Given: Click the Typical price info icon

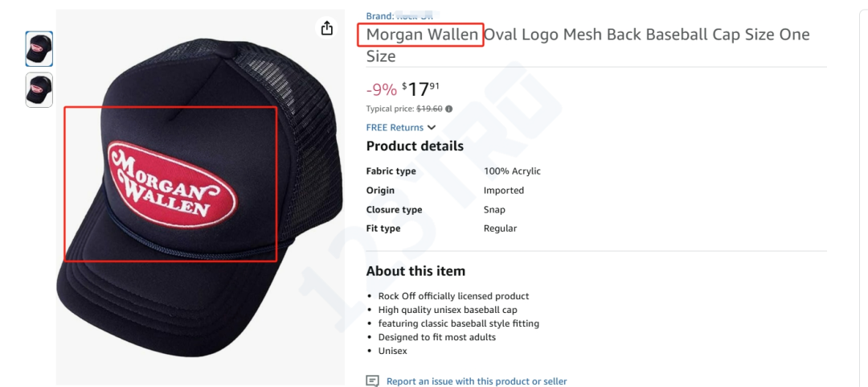Looking at the screenshot, I should (448, 109).
